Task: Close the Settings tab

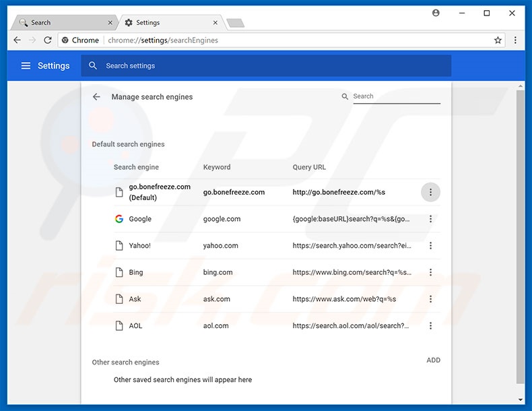Action: click(x=213, y=22)
